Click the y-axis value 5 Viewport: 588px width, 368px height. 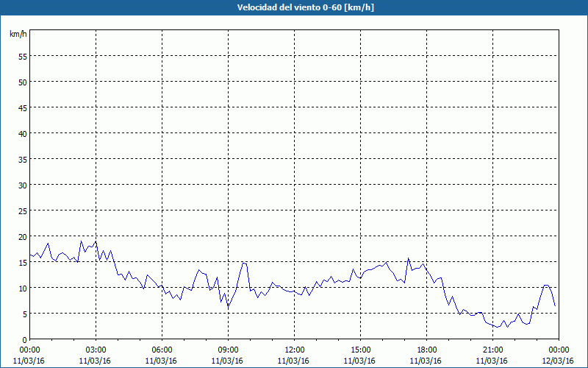point(25,314)
